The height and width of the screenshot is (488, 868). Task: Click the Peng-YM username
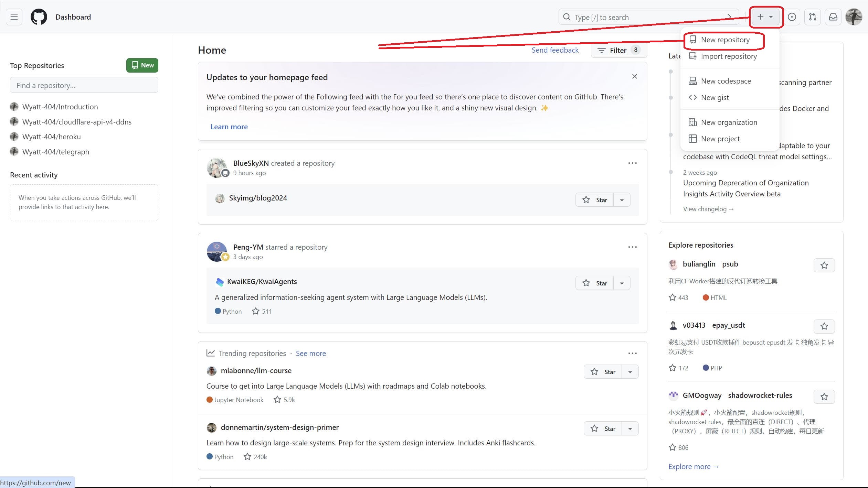pos(248,247)
